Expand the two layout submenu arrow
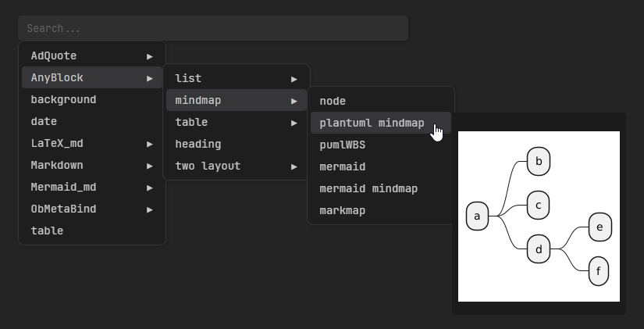 coord(294,166)
